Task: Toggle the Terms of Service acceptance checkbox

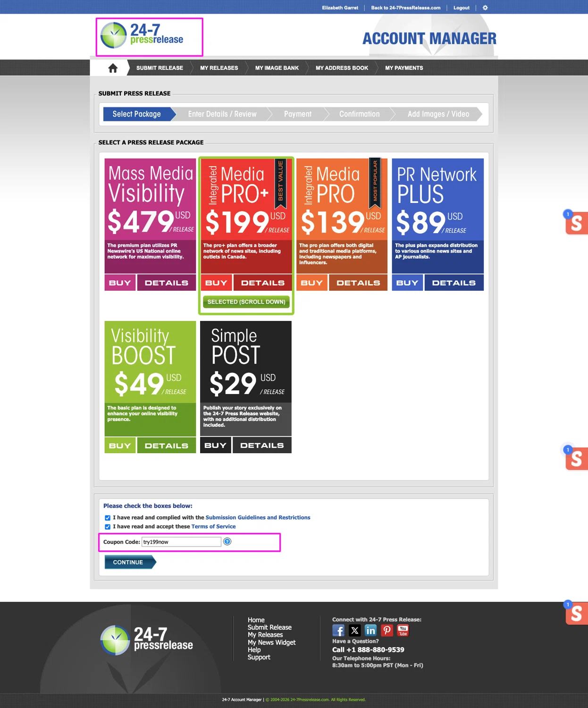Action: click(108, 527)
